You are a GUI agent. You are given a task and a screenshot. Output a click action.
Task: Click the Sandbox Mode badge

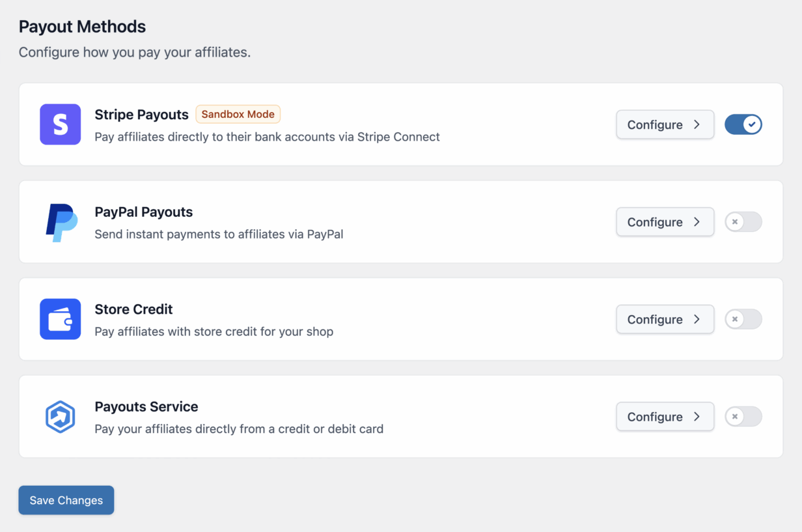coord(238,114)
